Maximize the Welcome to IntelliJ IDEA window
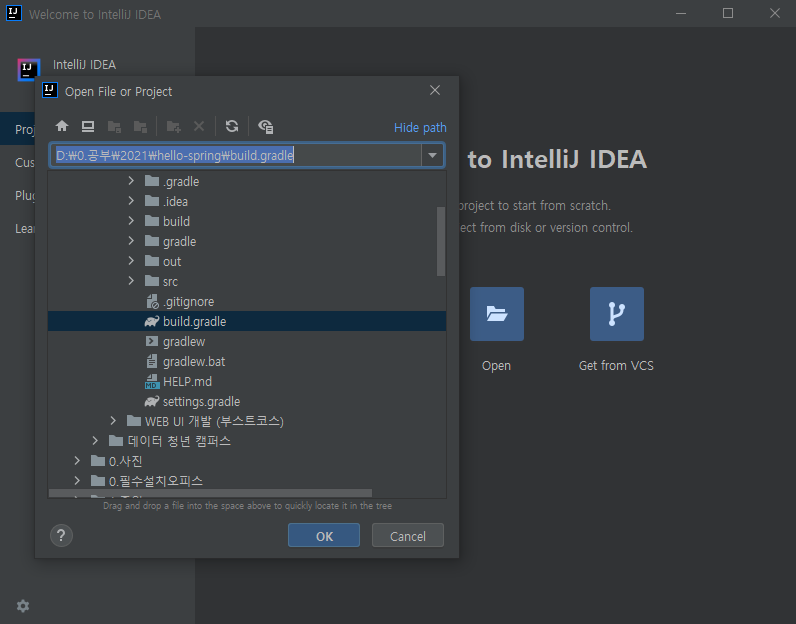796x624 pixels. click(x=728, y=13)
